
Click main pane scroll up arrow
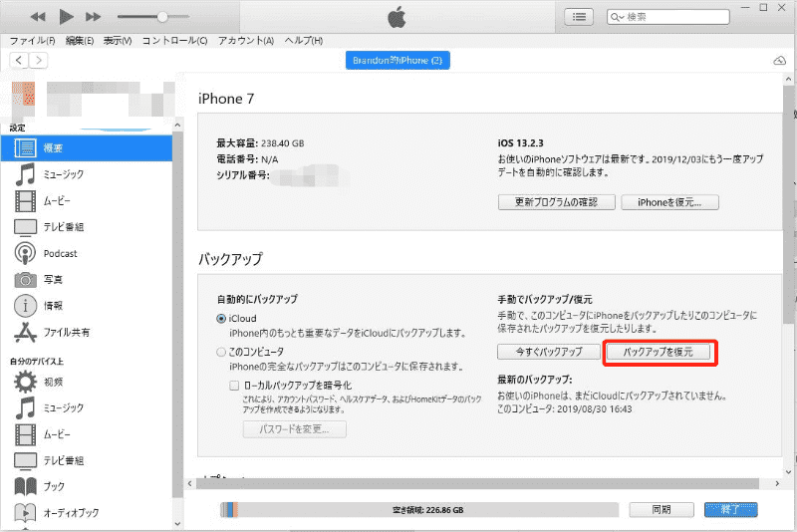pos(788,80)
